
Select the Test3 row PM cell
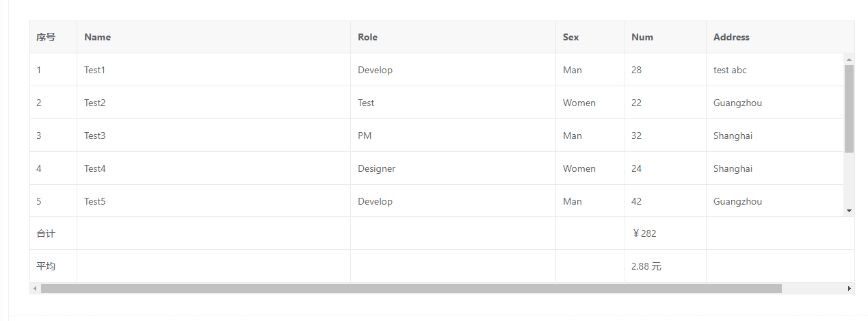(x=365, y=136)
